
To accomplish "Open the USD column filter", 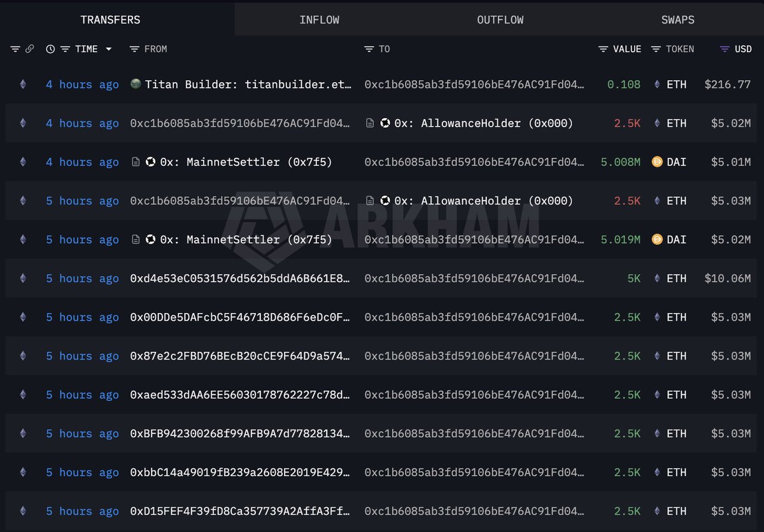I will (x=725, y=49).
